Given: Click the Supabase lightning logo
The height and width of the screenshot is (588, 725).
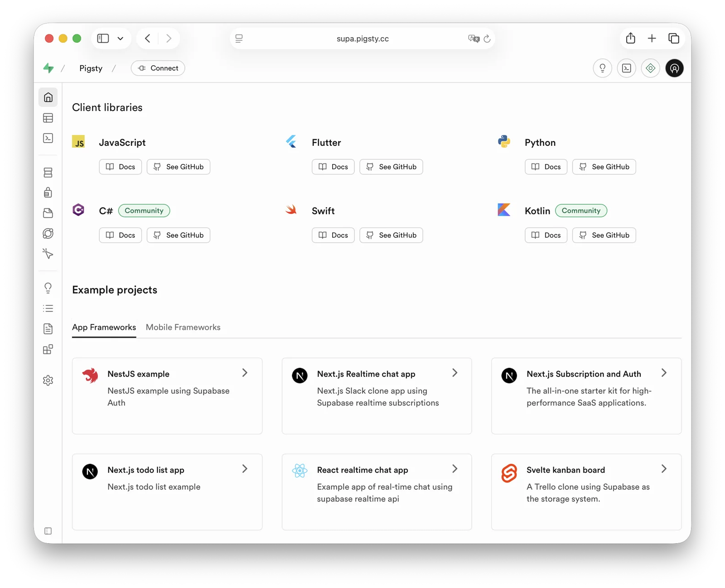Looking at the screenshot, I should tap(48, 68).
